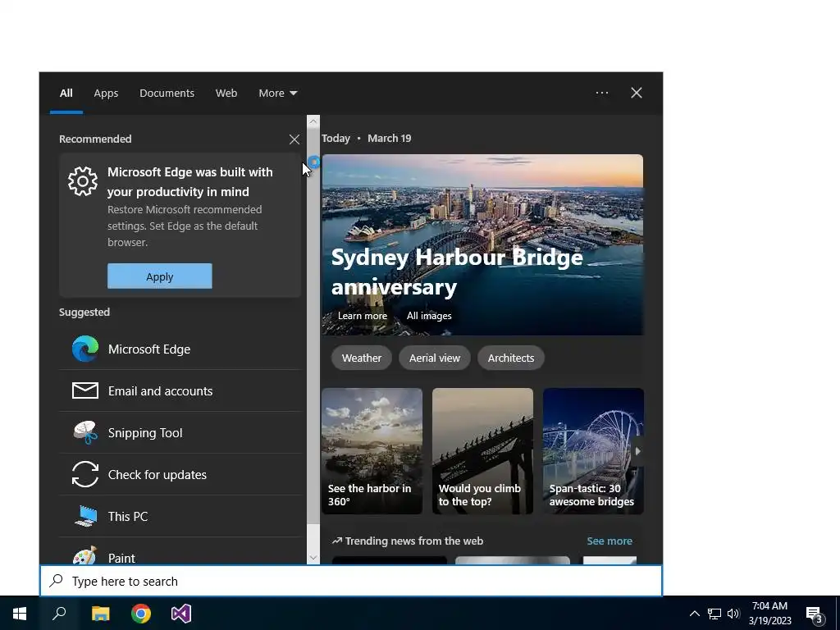Open See the harbor in 360° card

pyautogui.click(x=372, y=451)
